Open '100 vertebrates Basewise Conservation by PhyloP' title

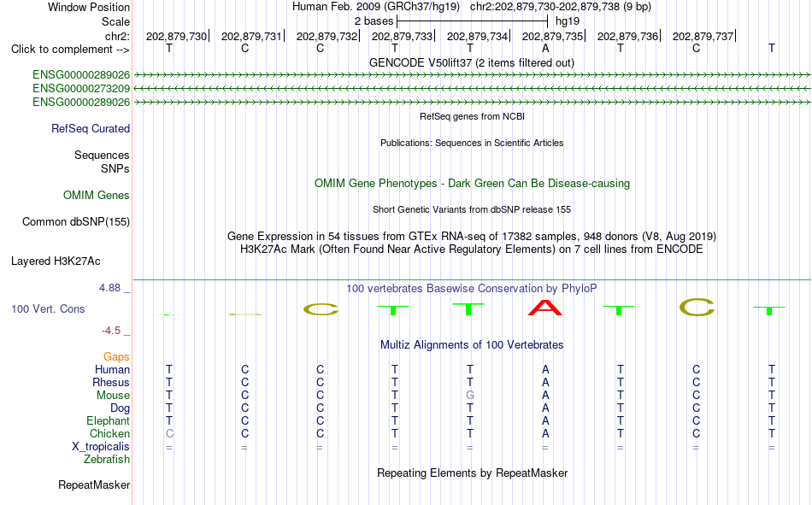pos(472,289)
